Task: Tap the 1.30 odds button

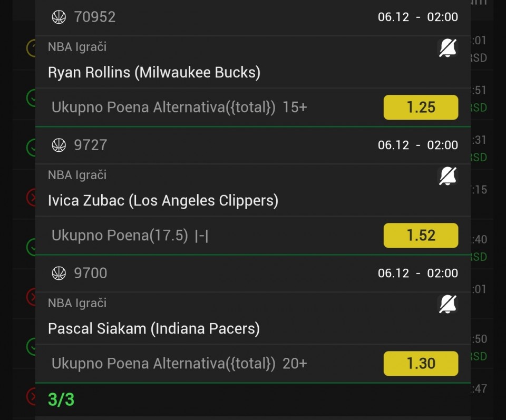Action: point(421,364)
